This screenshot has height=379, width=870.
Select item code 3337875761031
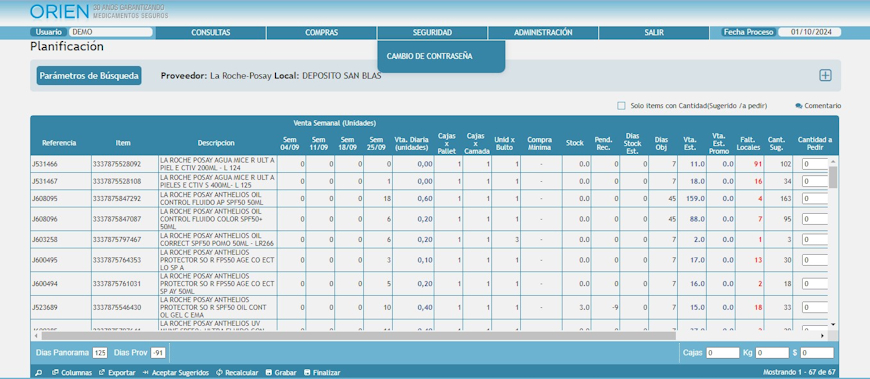click(x=117, y=284)
